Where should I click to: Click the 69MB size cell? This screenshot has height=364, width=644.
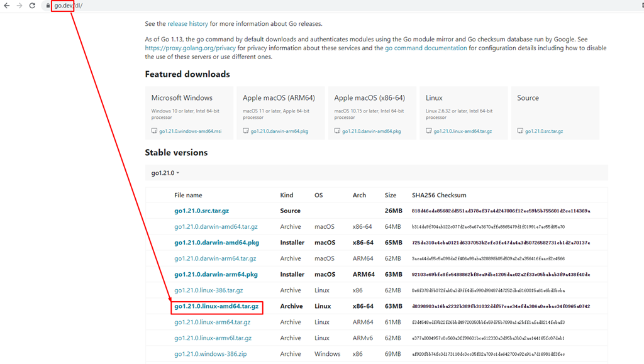(x=392, y=354)
